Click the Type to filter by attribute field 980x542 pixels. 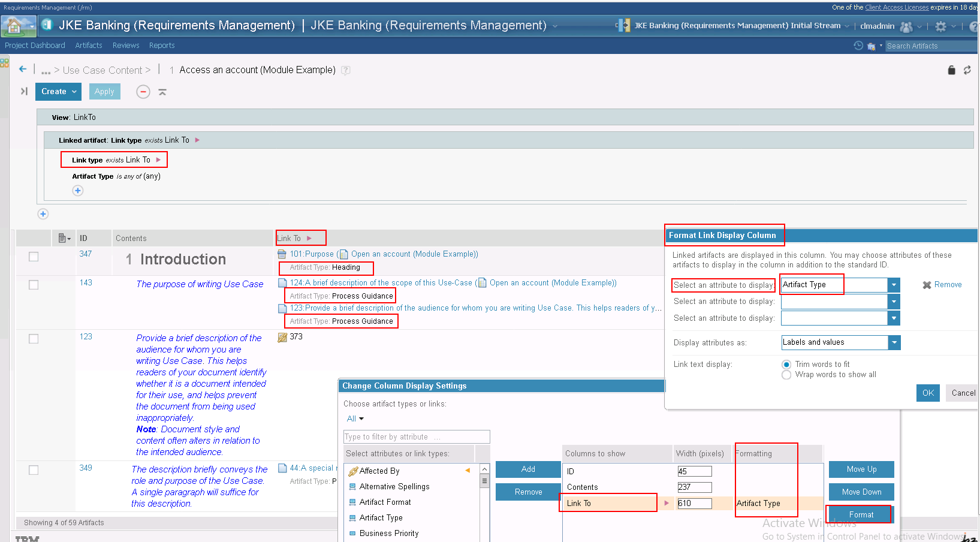(x=417, y=437)
